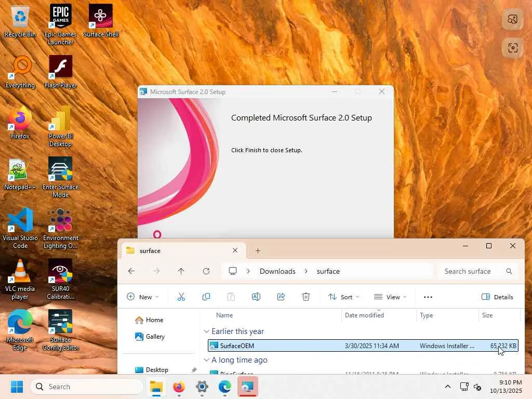The width and height of the screenshot is (532, 399).
Task: Click the visual search icon at desktop corner
Action: pos(512,19)
